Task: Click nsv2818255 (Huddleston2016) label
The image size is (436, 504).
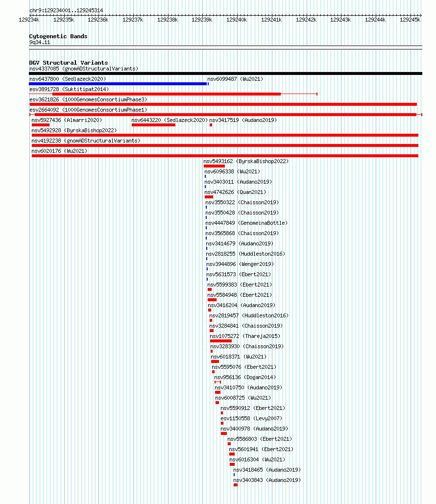Action: coord(245,254)
